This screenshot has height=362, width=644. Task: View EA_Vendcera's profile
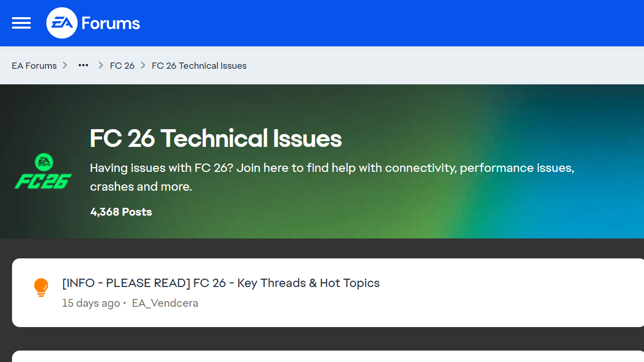pyautogui.click(x=165, y=303)
